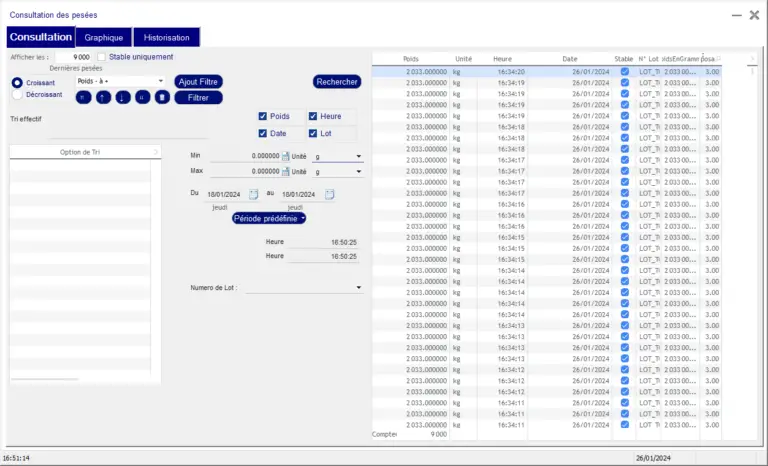Viewport: 768px width, 466px height.
Task: Click the N° Lot column header
Action: (648, 59)
